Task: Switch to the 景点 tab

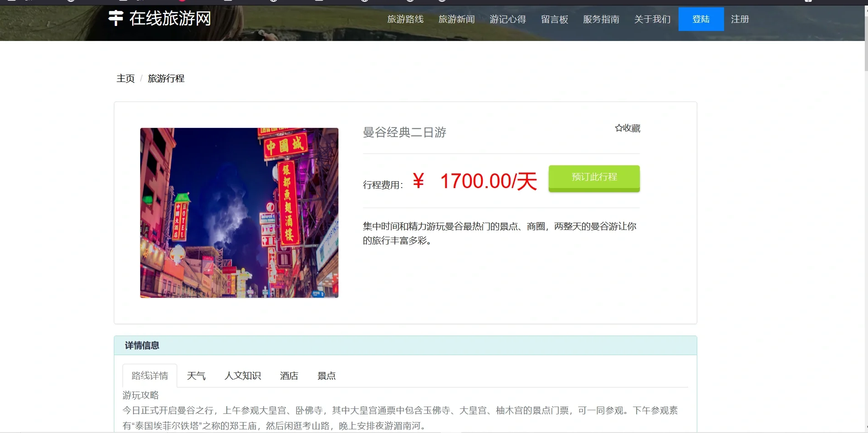Action: (326, 375)
